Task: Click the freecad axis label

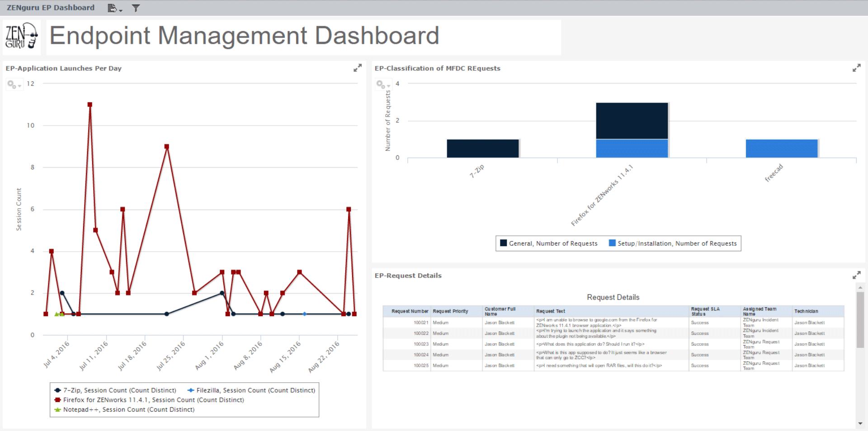Action: [774, 173]
